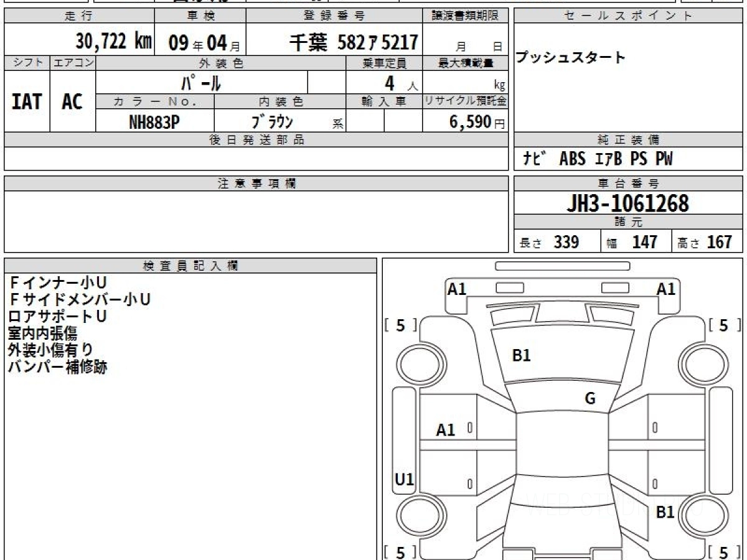Screen dimensions: 747x560
Task: Click the 登録番号 header
Action: [x=335, y=16]
